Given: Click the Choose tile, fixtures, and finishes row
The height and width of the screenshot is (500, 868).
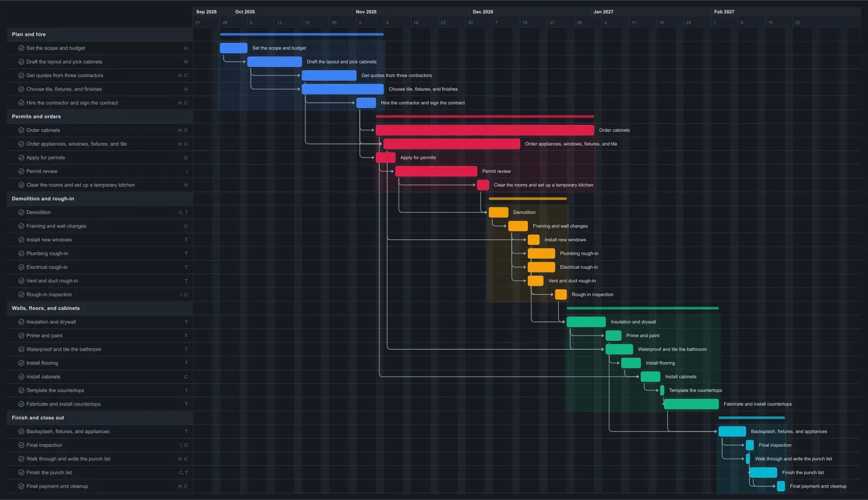Looking at the screenshot, I should (x=100, y=89).
